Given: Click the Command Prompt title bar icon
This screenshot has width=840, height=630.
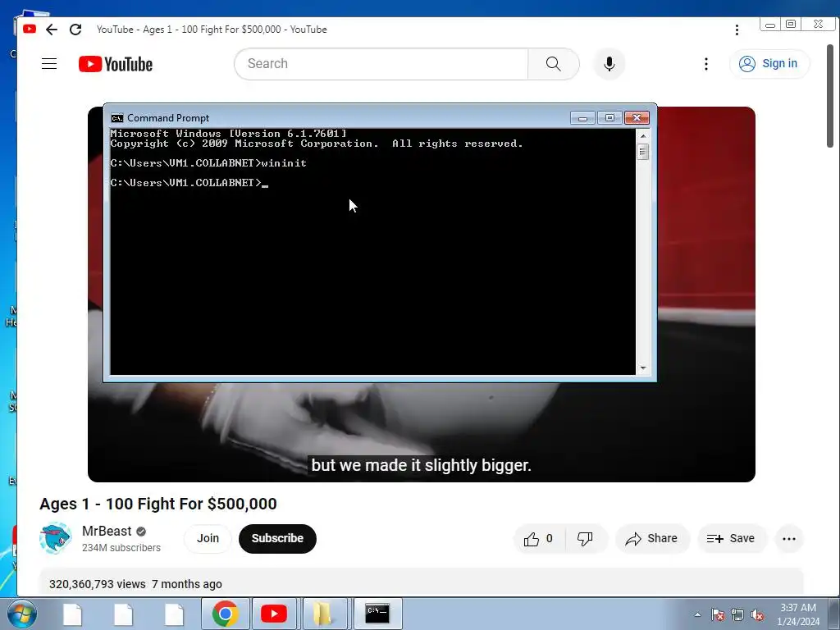Looking at the screenshot, I should click(116, 118).
